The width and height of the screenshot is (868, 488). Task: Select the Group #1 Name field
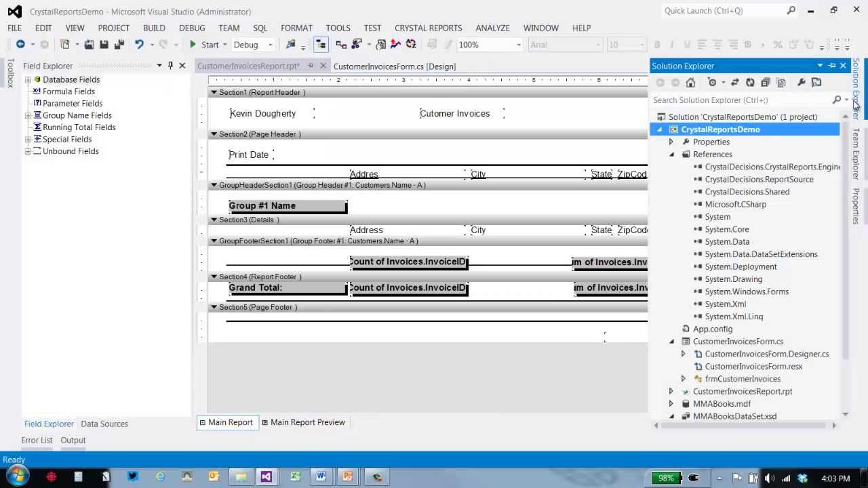pos(288,206)
